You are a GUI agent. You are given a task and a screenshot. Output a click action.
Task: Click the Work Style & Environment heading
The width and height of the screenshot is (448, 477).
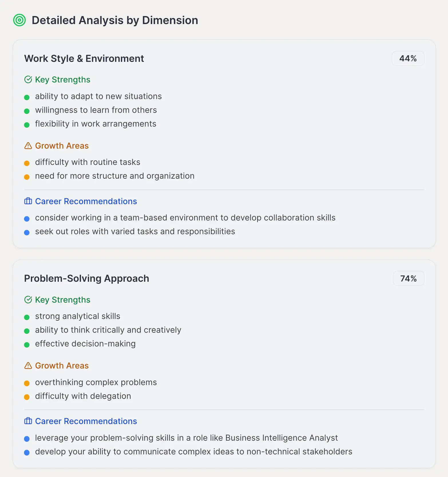[84, 59]
